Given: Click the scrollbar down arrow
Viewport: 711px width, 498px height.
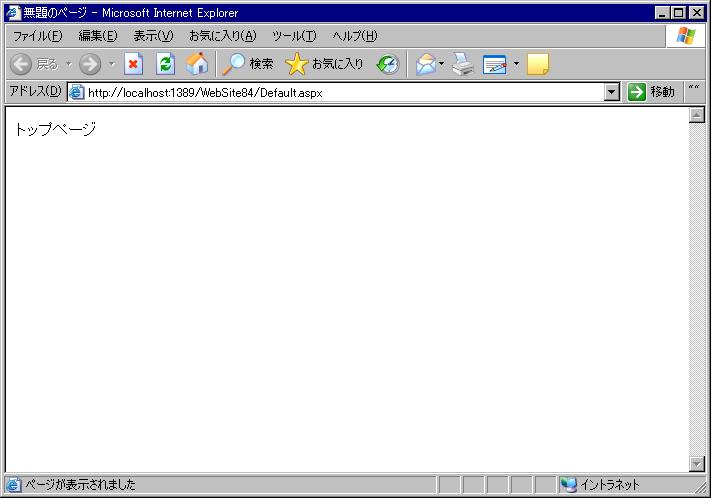Looking at the screenshot, I should click(696, 464).
